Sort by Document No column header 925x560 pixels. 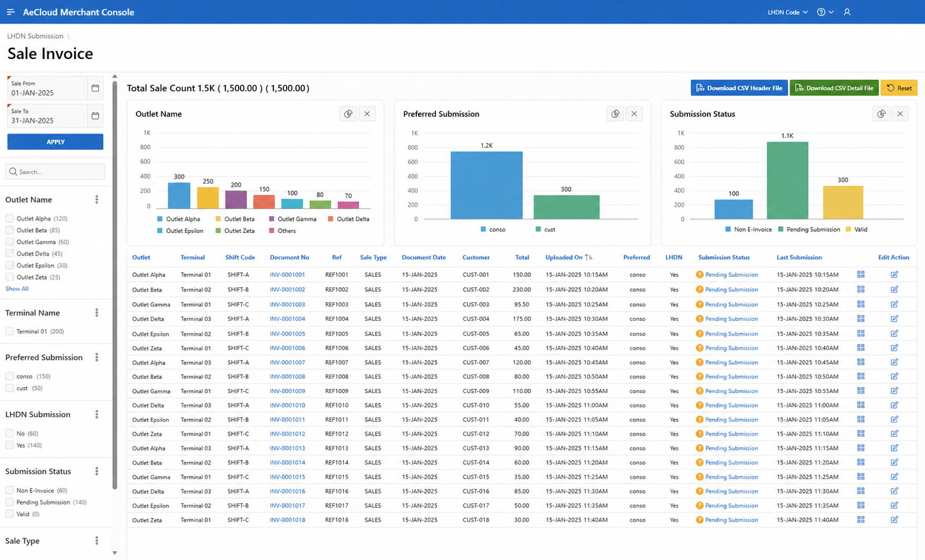point(290,257)
